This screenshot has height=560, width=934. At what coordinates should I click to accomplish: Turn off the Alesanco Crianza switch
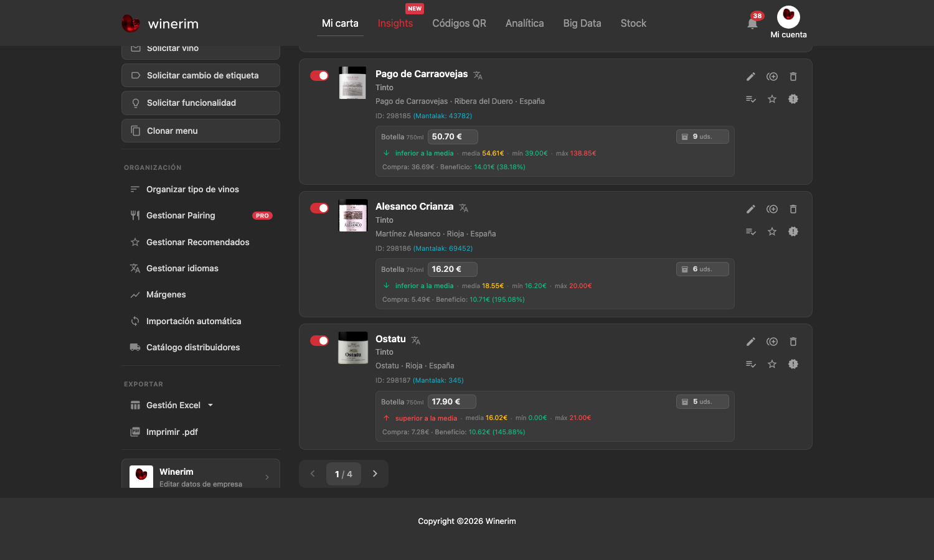pos(319,208)
